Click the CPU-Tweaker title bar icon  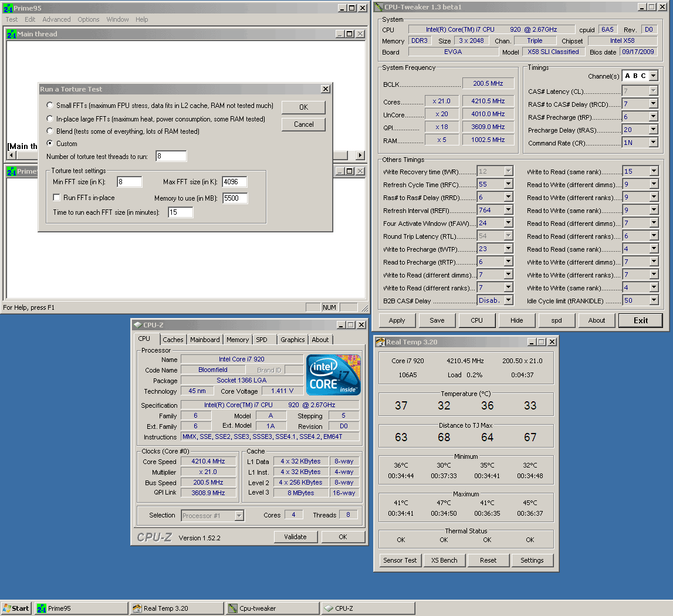click(x=379, y=7)
